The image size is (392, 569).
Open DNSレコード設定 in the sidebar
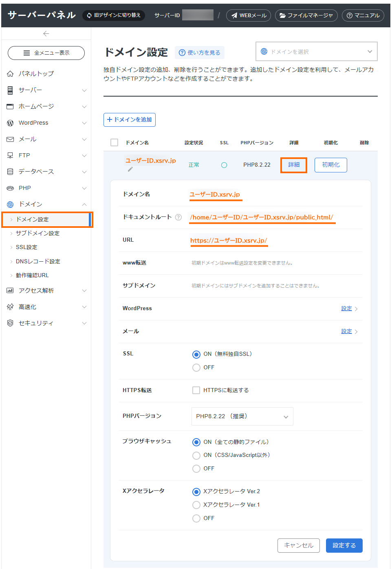(x=38, y=262)
